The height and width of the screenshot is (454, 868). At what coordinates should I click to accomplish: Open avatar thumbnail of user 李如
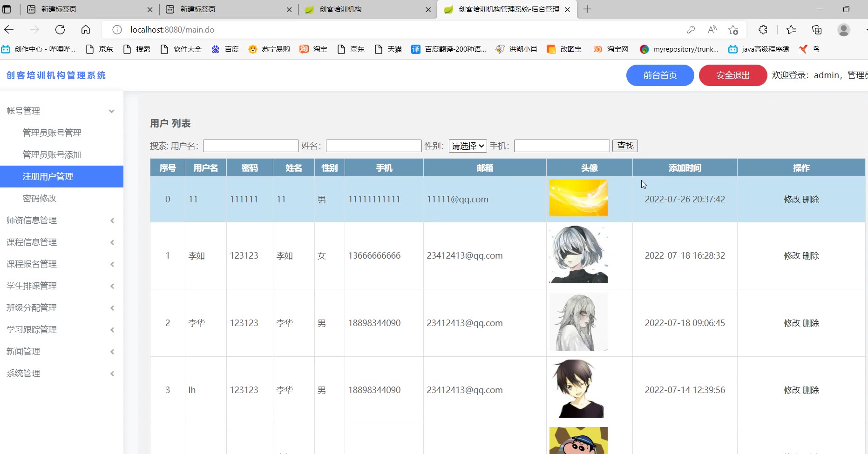click(578, 254)
